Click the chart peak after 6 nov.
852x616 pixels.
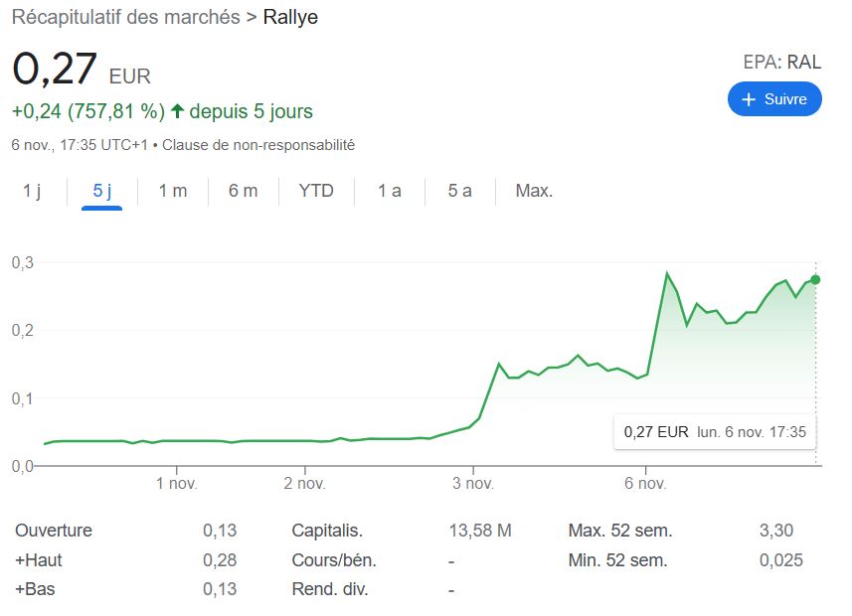tap(667, 273)
